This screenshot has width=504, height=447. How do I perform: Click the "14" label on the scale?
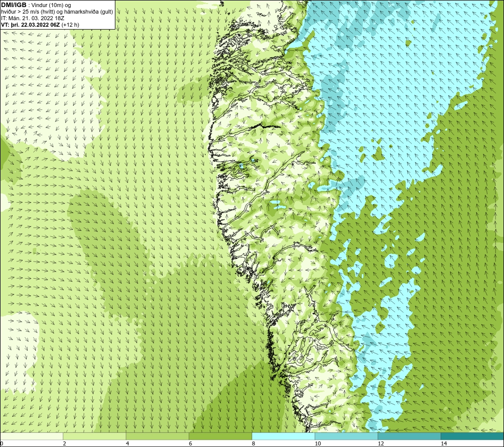[444, 443]
